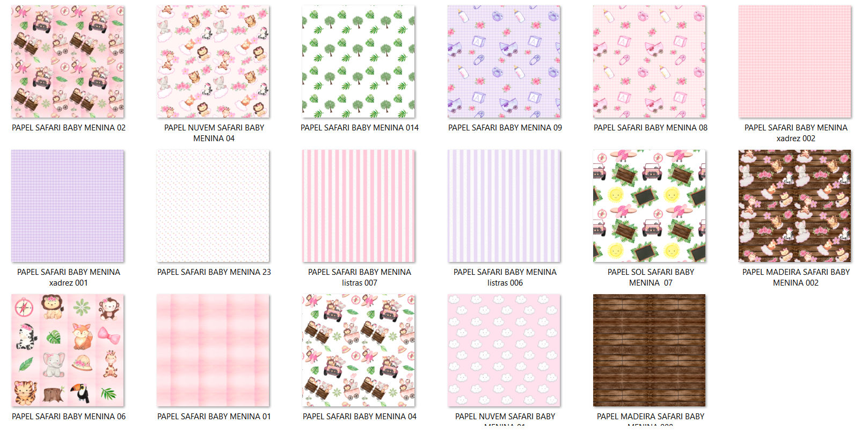Viewport: 868px width, 430px height.
Task: Open the PAPEL SOL SAFARI BABY MENINA 07 thumbnail
Action: tap(650, 206)
